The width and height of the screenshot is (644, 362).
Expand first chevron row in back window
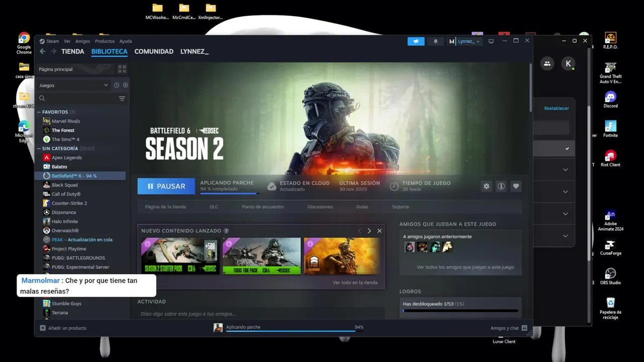click(x=565, y=169)
